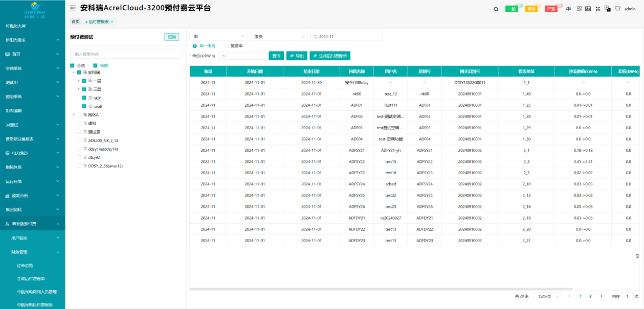Check the 园区A tree checkbox
The width and height of the screenshot is (644, 309).
[x=79, y=115]
